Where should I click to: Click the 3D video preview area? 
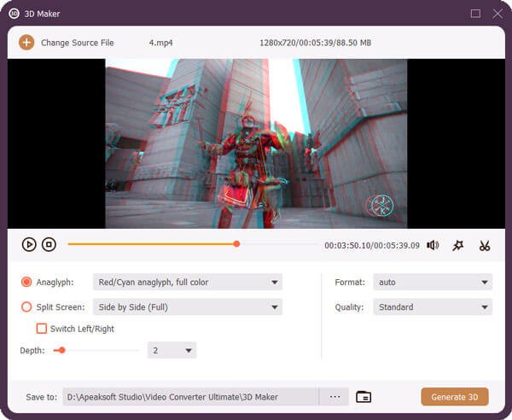coord(256,143)
